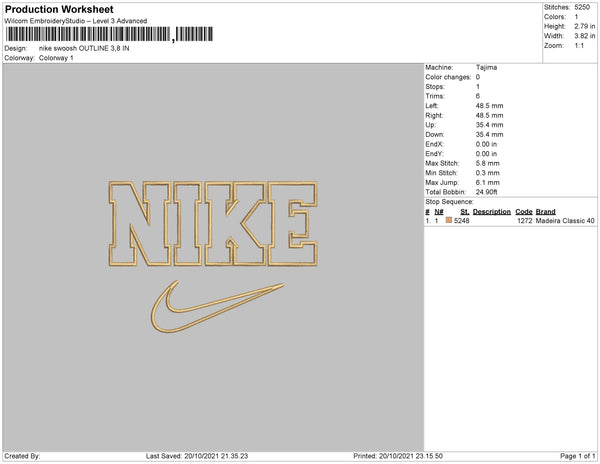Select the 'Colorway 1' value
Viewport: 600px width, 464px height.
(x=56, y=58)
